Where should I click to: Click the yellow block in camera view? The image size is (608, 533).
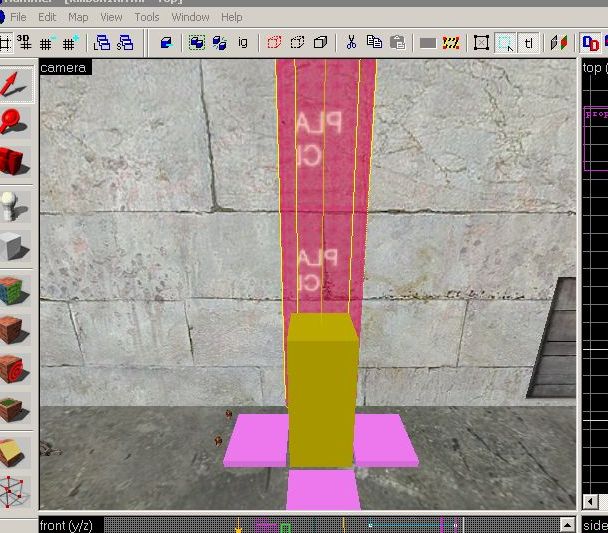pos(322,392)
